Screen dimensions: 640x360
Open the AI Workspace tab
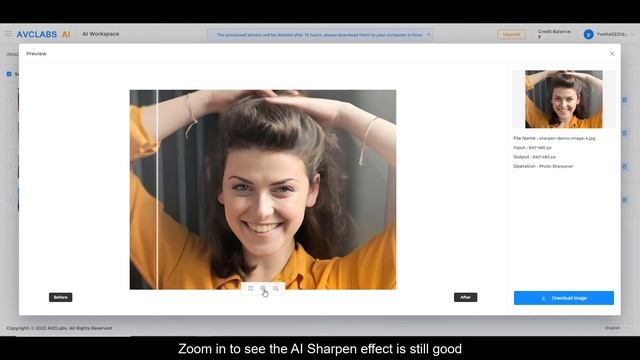(x=100, y=34)
